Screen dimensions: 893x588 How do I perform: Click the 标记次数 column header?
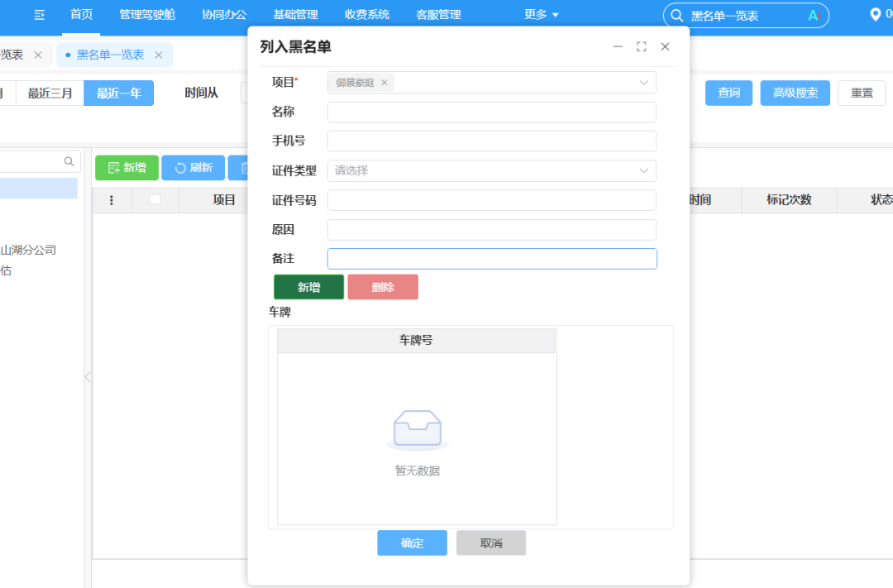pyautogui.click(x=789, y=200)
